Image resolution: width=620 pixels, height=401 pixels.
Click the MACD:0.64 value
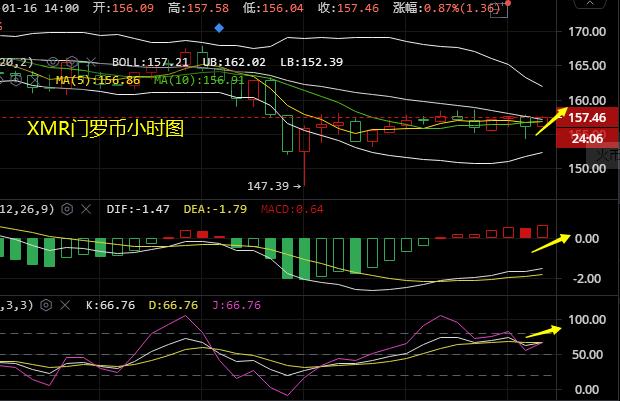pyautogui.click(x=292, y=209)
